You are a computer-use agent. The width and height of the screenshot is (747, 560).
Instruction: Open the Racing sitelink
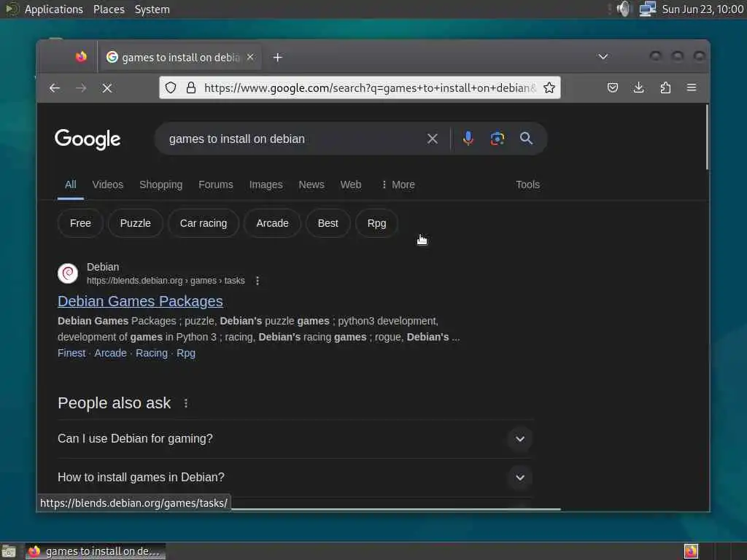tap(152, 354)
